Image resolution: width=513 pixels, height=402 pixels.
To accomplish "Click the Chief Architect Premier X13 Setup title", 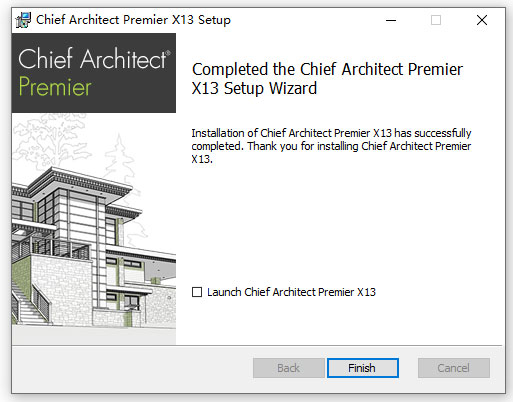I will coord(133,20).
